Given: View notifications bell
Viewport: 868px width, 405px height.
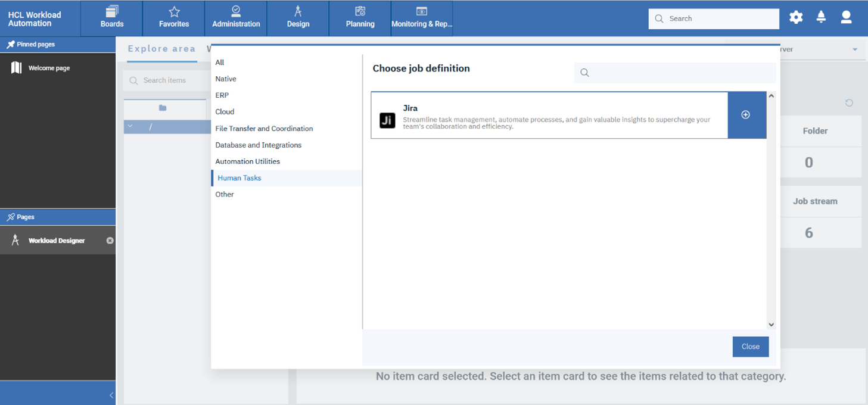Looking at the screenshot, I should coord(821,18).
